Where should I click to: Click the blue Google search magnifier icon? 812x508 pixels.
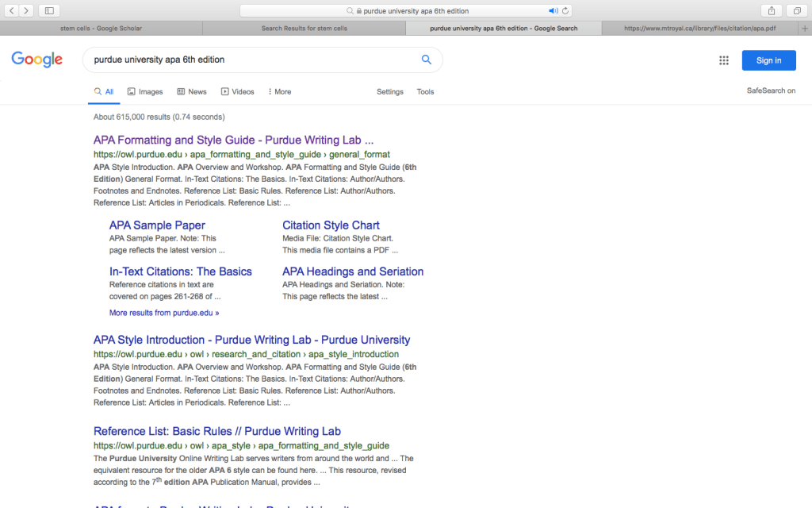coord(427,60)
